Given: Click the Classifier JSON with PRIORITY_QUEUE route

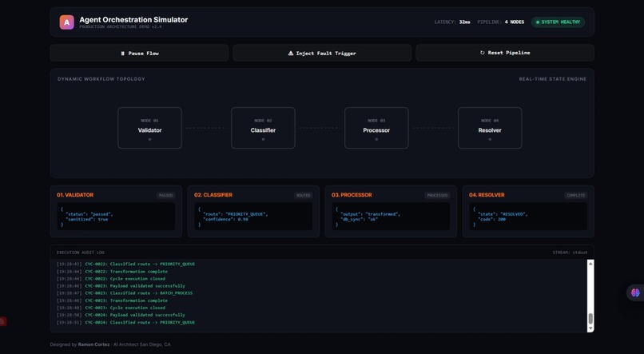Looking at the screenshot, I should (253, 217).
